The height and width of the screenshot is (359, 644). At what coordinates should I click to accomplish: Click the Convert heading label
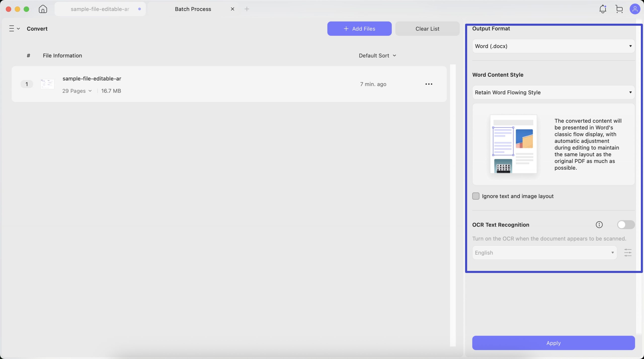tap(37, 29)
